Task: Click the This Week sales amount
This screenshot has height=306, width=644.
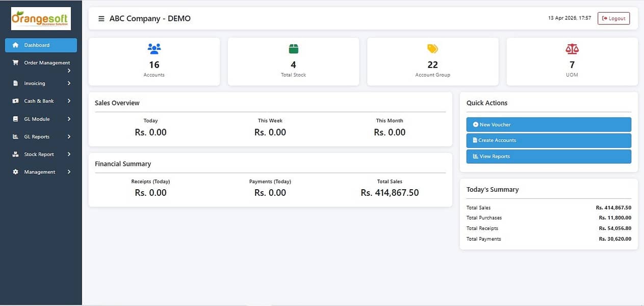Action: pyautogui.click(x=270, y=132)
